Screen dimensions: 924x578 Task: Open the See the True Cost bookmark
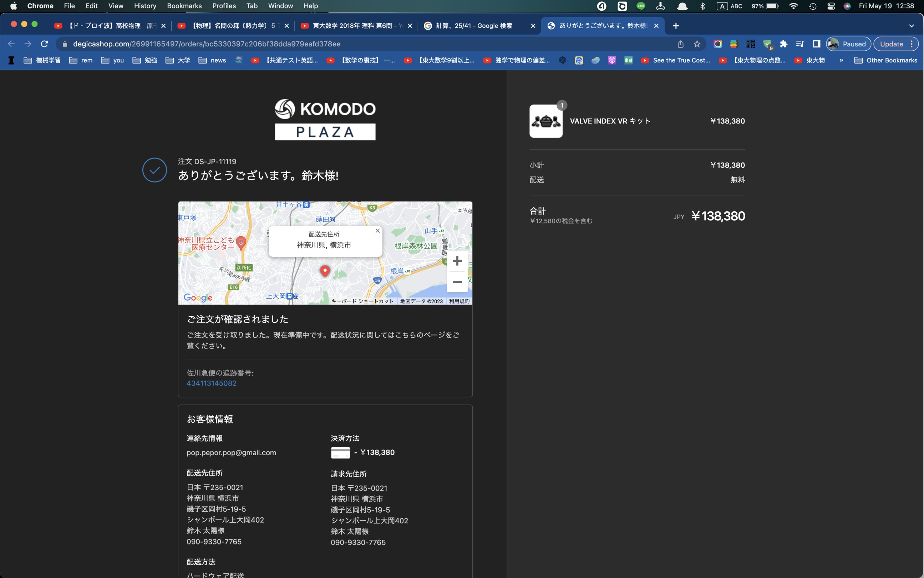click(x=676, y=60)
